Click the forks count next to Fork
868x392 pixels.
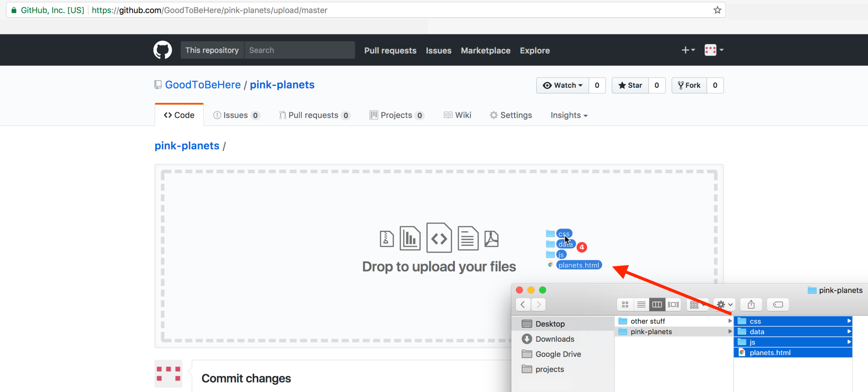715,85
